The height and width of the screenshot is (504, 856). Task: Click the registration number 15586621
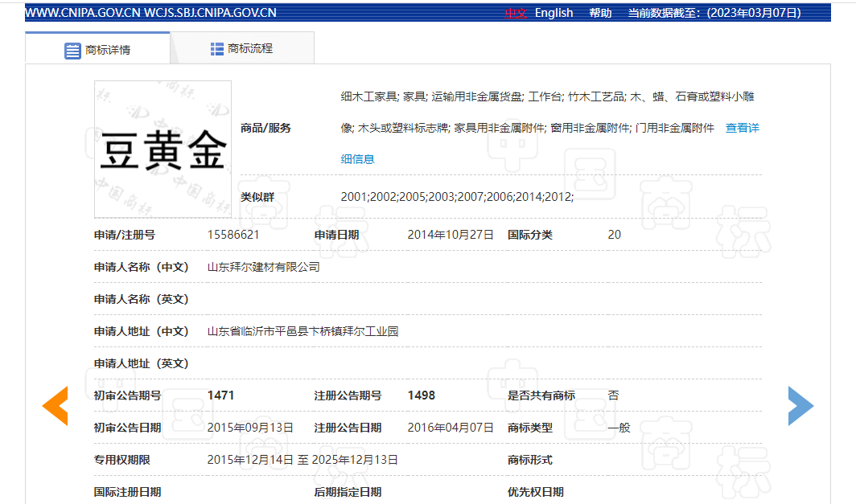233,235
